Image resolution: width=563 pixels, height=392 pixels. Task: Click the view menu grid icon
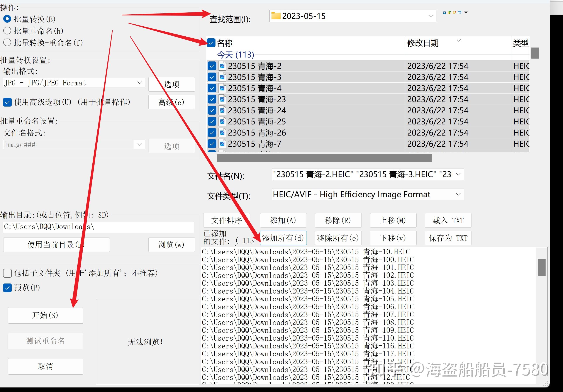pyautogui.click(x=460, y=12)
